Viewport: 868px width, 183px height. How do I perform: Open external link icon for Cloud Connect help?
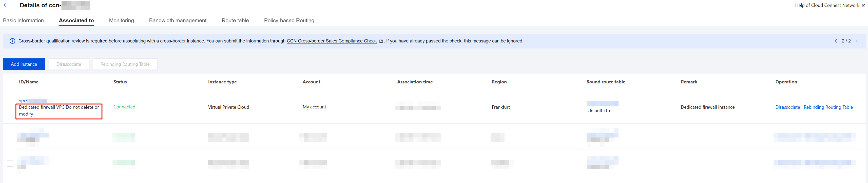coord(863,5)
